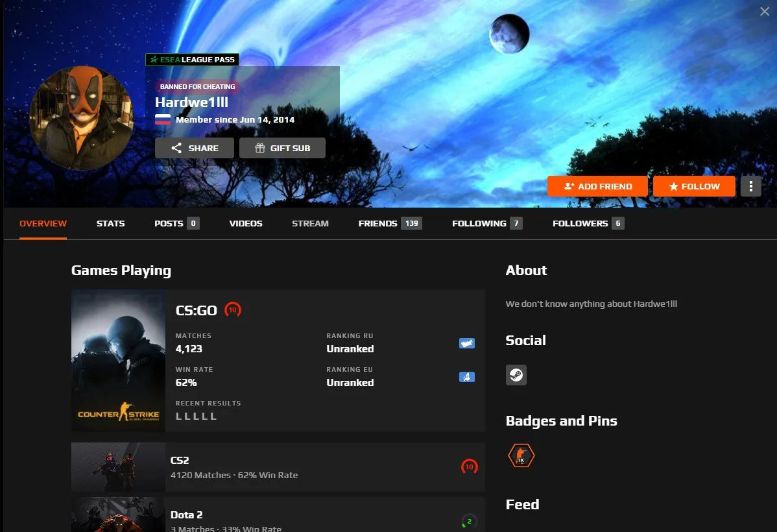Viewport: 777px width, 532px height.
Task: Click the Ranking RU Unranked value
Action: (x=350, y=349)
